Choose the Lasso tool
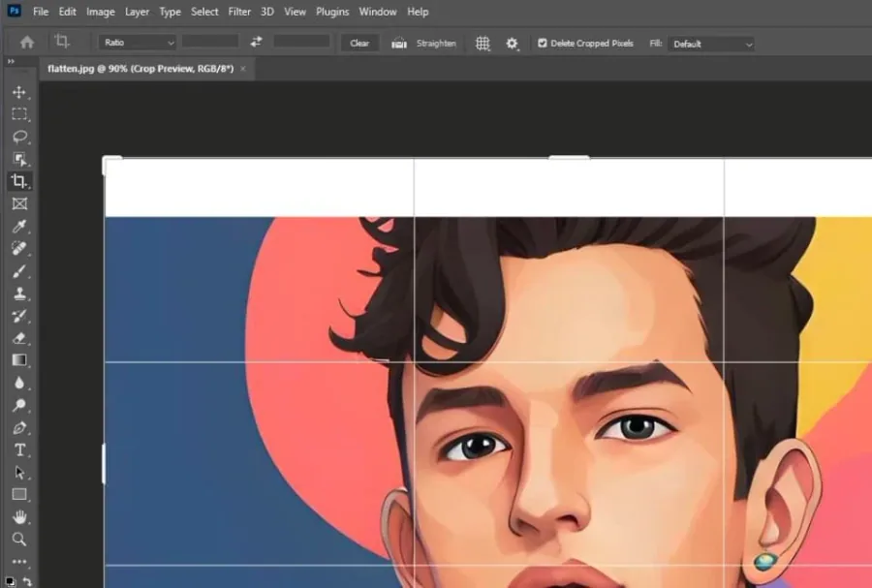 [x=19, y=137]
